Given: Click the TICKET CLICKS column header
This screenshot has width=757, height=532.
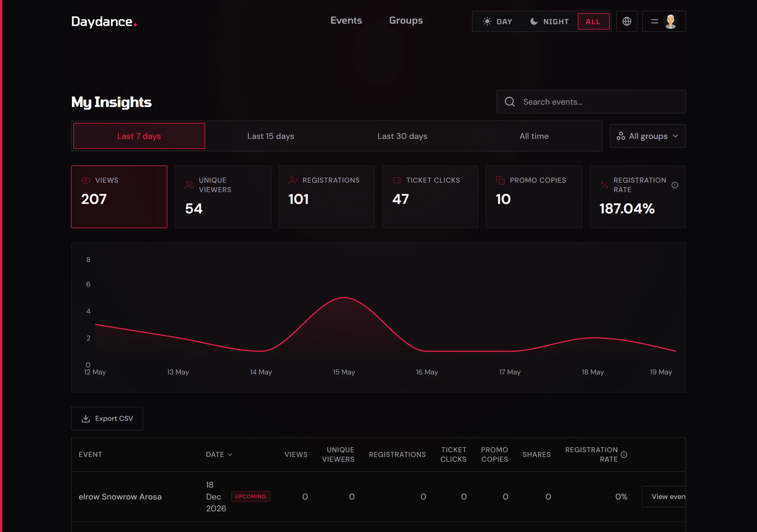Looking at the screenshot, I should tap(453, 455).
